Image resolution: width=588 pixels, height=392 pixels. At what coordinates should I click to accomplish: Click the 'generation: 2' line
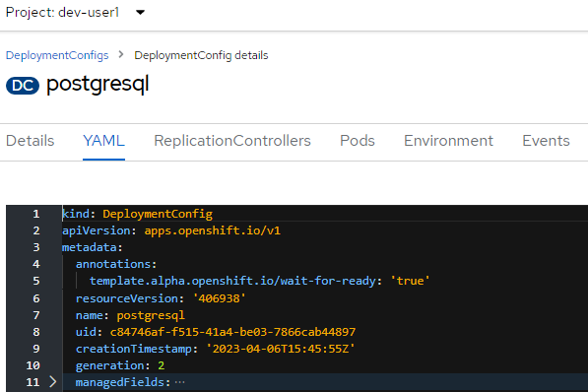120,365
